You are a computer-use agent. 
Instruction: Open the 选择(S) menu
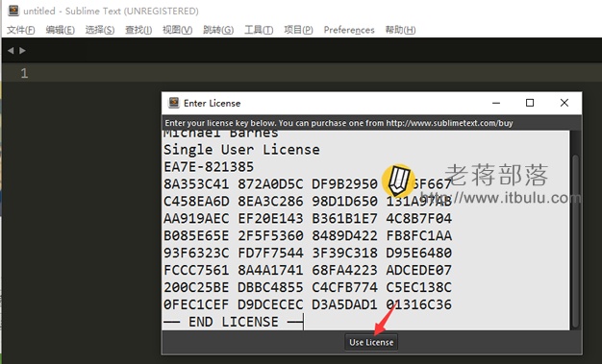pyautogui.click(x=100, y=30)
